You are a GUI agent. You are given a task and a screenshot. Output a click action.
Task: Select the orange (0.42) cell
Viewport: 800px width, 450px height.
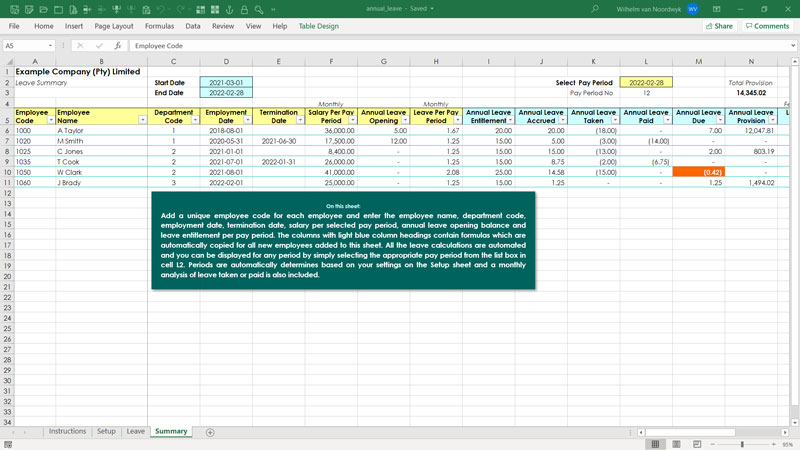(698, 172)
